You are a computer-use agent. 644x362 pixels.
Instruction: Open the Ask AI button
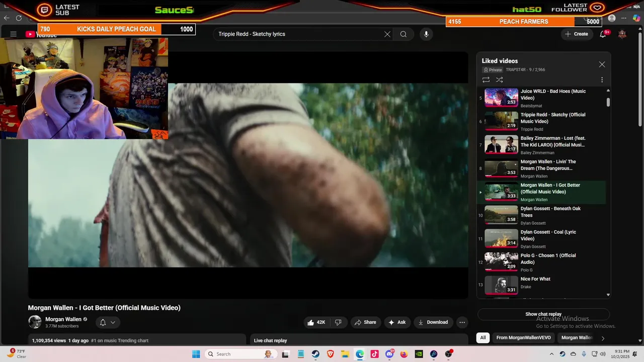[397, 322]
